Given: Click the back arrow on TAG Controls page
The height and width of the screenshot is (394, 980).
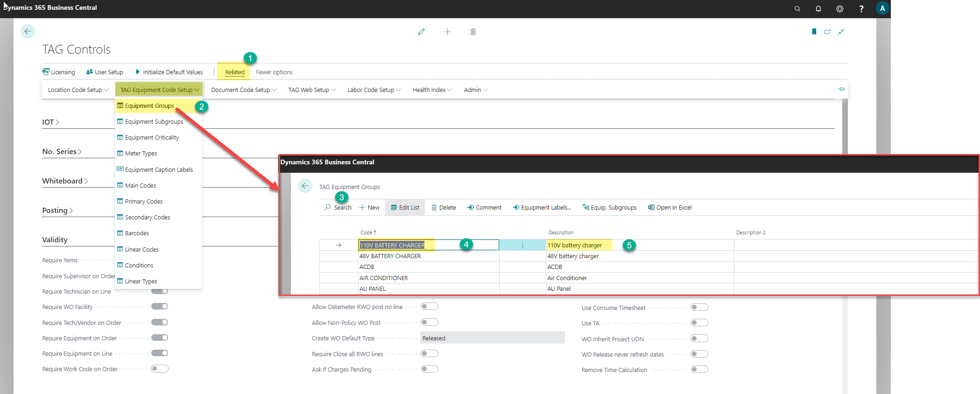Looking at the screenshot, I should [28, 31].
